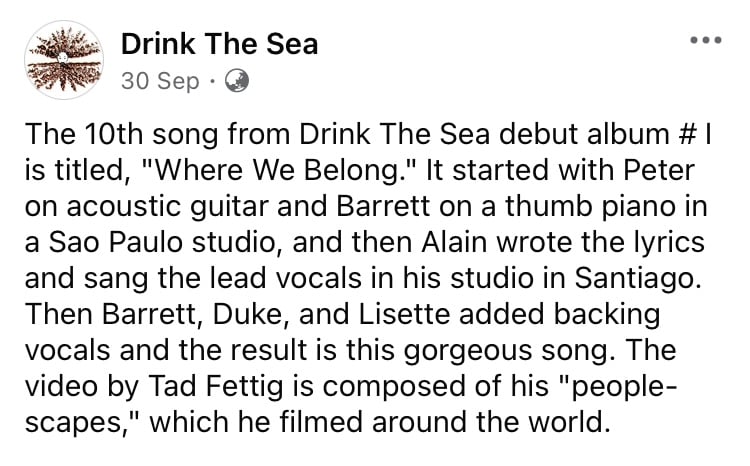Click the globe public audience icon
The width and height of the screenshot is (750, 466).
[x=236, y=80]
